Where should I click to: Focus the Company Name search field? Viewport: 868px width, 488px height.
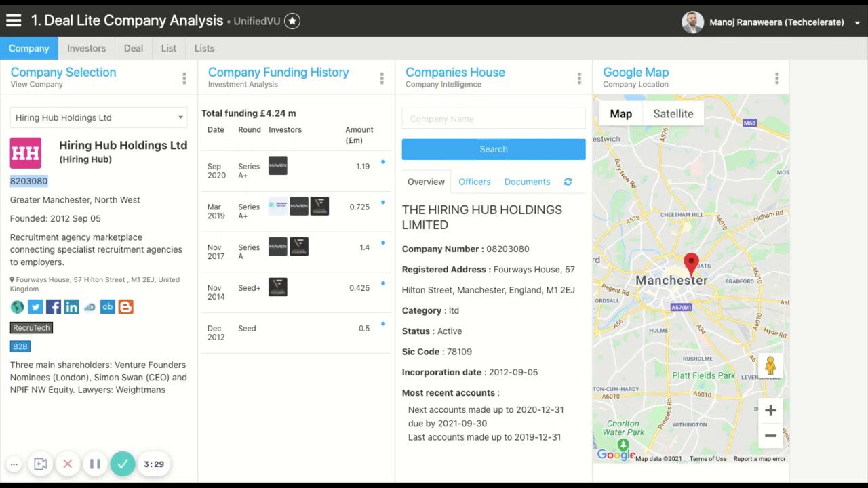[494, 119]
